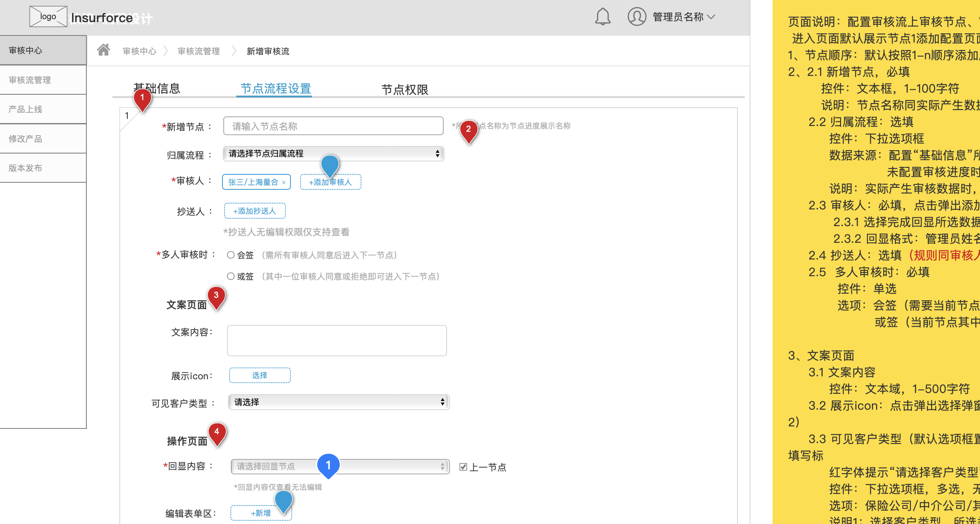Switch to the 基础信息 tab
The height and width of the screenshot is (524, 980).
click(x=157, y=88)
